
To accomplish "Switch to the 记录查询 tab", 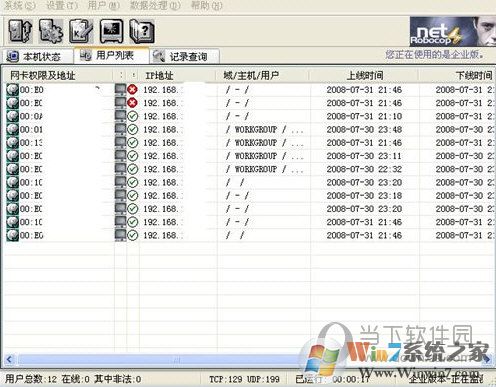I will pos(185,56).
